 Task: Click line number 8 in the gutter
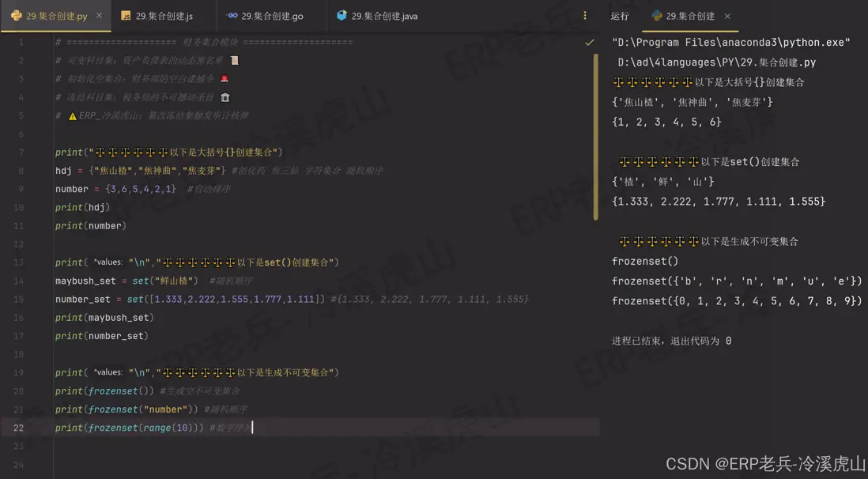(21, 171)
